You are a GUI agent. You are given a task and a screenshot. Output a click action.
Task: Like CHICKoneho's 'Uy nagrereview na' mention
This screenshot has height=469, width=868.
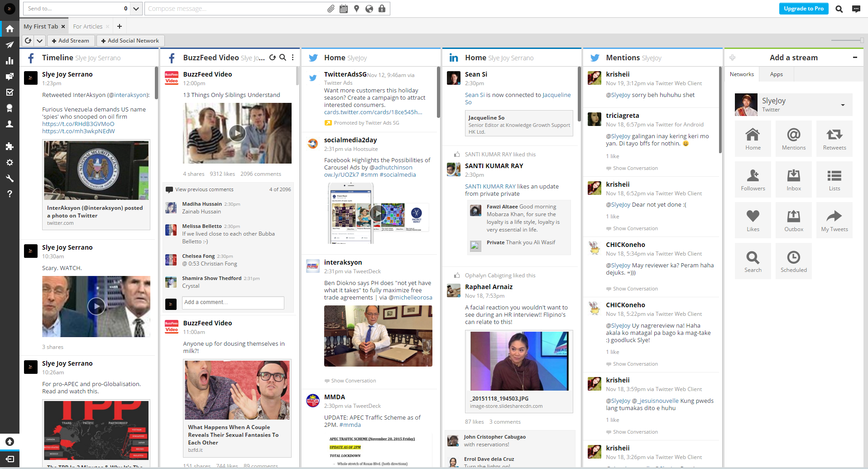click(x=612, y=352)
